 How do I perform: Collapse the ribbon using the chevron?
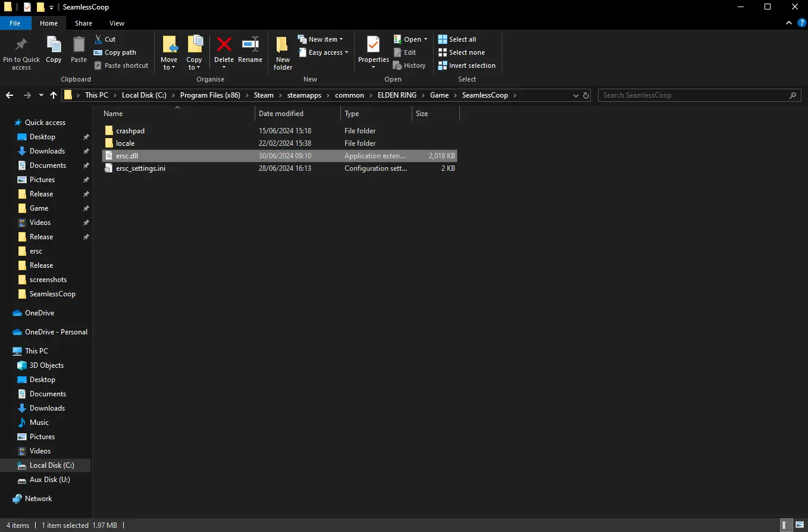click(x=789, y=23)
